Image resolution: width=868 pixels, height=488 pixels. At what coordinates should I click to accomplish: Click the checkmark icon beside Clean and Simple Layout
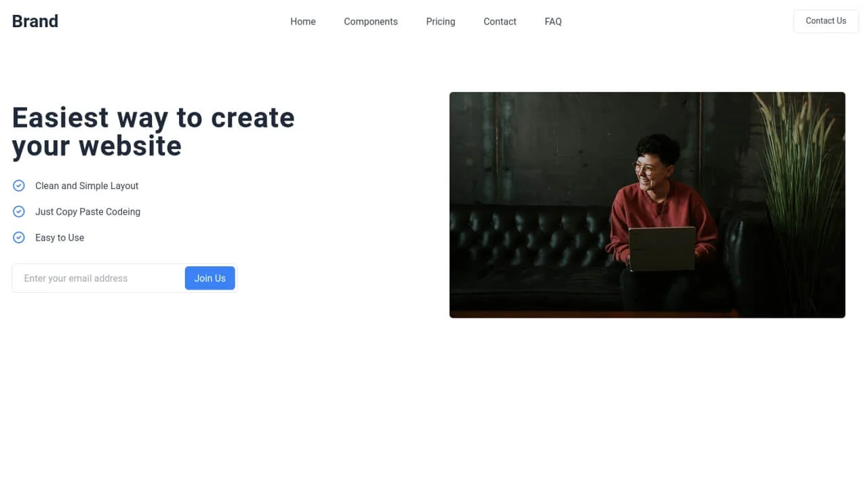18,185
